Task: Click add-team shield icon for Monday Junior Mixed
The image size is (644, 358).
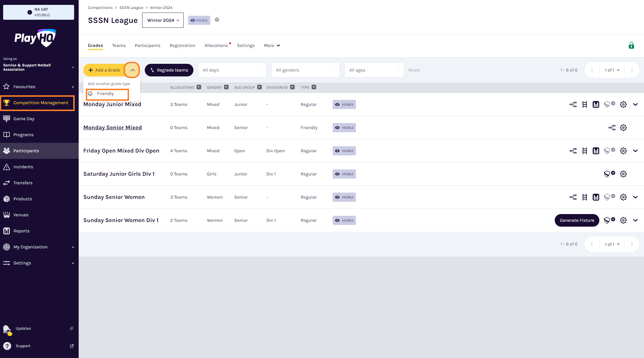Action: click(x=609, y=104)
